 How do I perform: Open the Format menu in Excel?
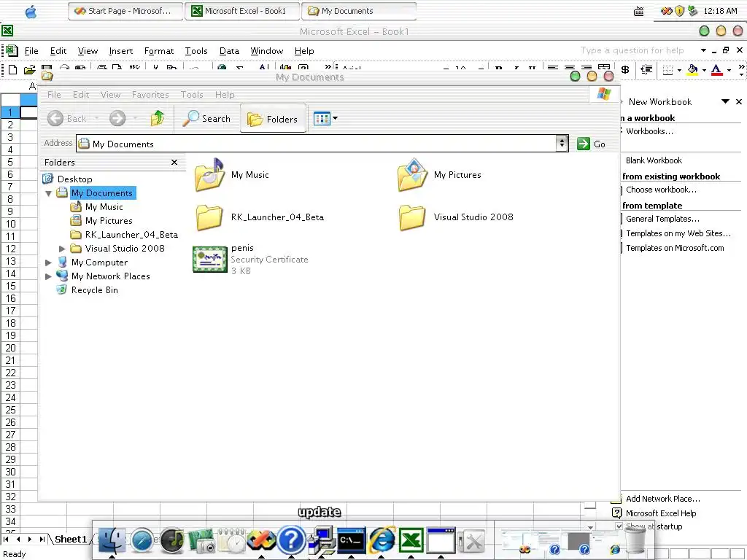(159, 51)
